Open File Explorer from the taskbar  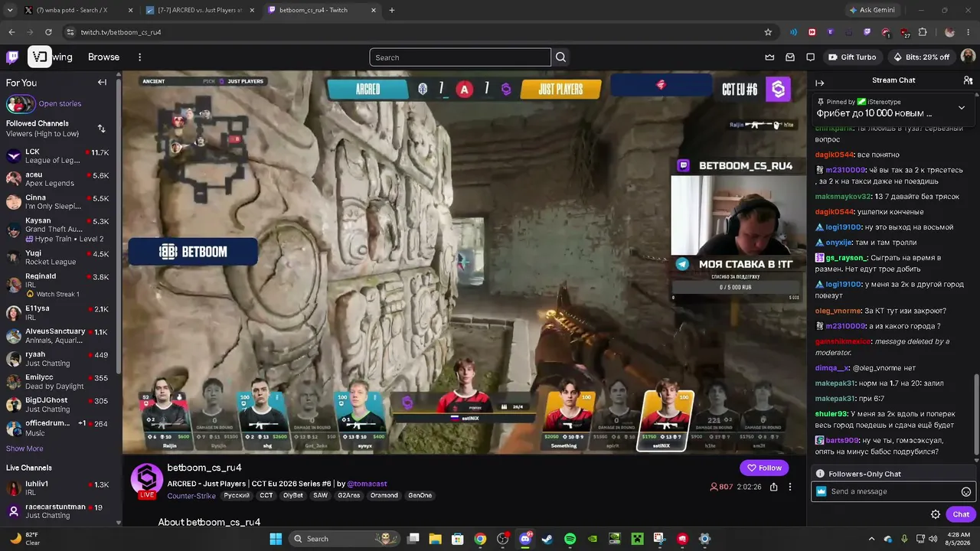point(435,539)
